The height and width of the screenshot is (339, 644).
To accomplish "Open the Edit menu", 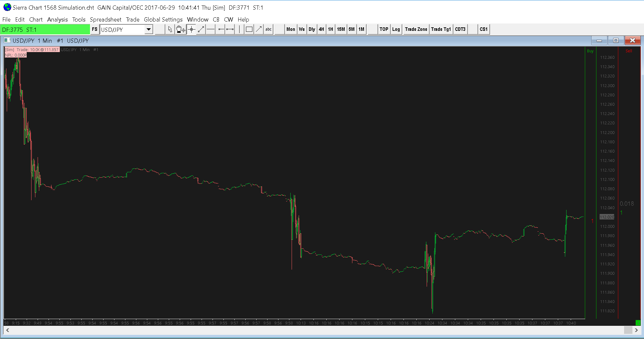I will click(x=20, y=20).
